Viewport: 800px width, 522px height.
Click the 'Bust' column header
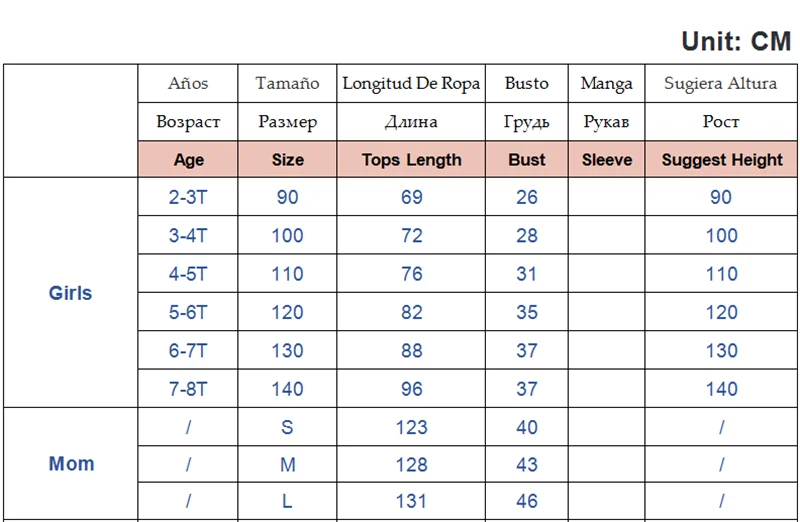(x=526, y=160)
